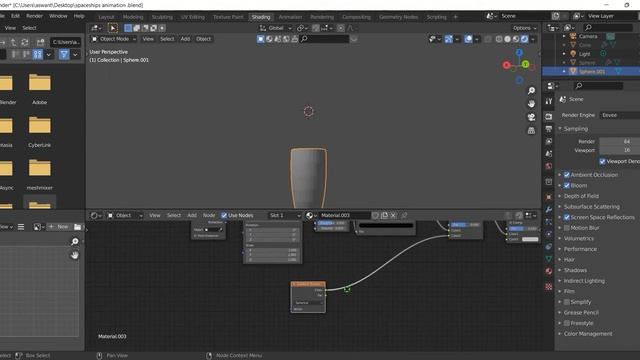Open the Render properties tab
Screen dimensions: 640x360
(549, 117)
